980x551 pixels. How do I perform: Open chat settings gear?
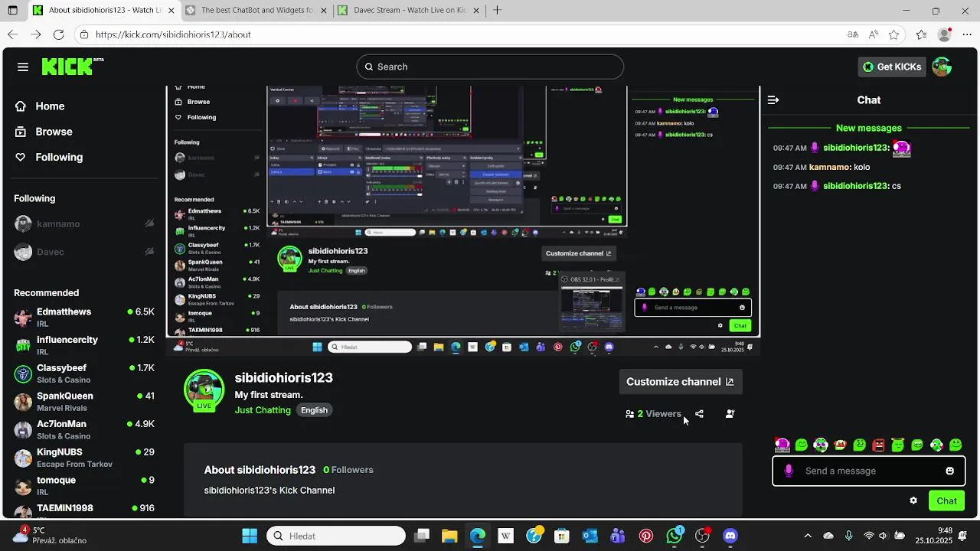click(913, 500)
